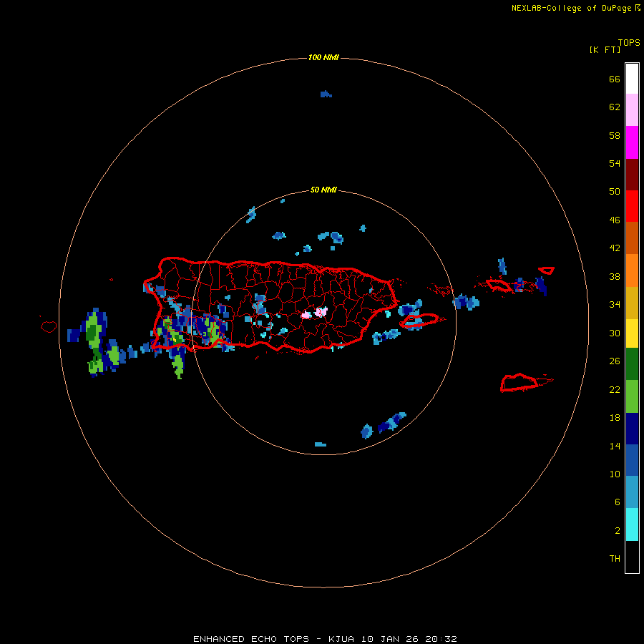Click the green echo extending south of southwest Puerto Rico
The width and height of the screenshot is (644, 644).
[x=178, y=364]
